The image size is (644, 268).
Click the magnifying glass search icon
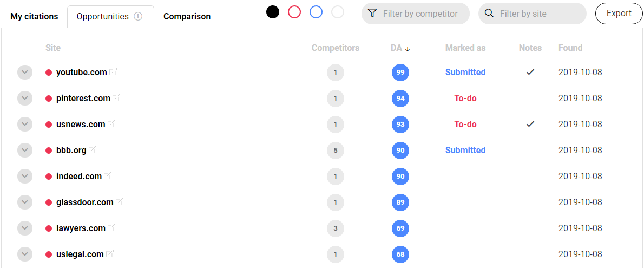tap(489, 14)
